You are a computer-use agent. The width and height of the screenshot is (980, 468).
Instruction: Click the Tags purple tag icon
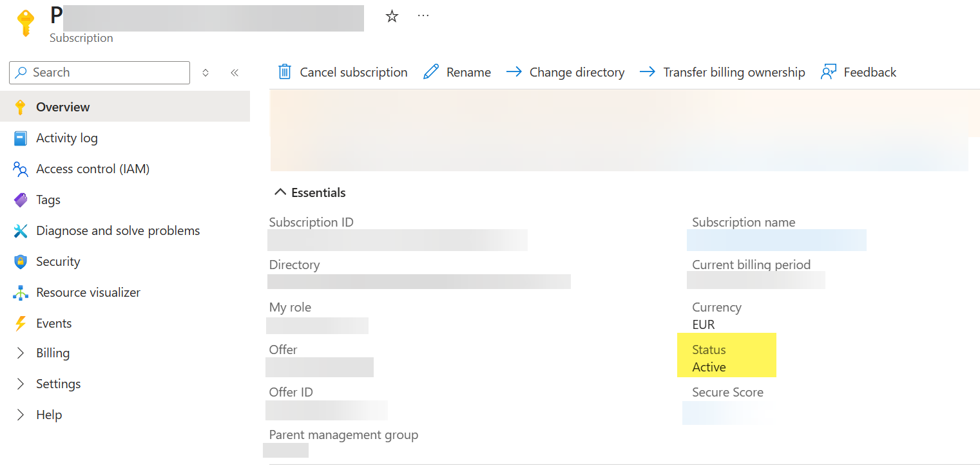coord(21,200)
